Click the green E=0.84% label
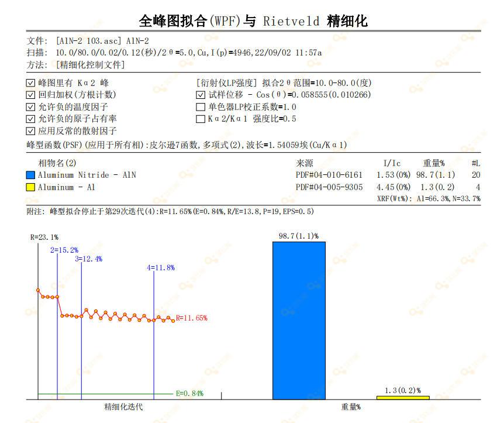Image resolution: width=504 pixels, height=423 pixels. tap(189, 393)
